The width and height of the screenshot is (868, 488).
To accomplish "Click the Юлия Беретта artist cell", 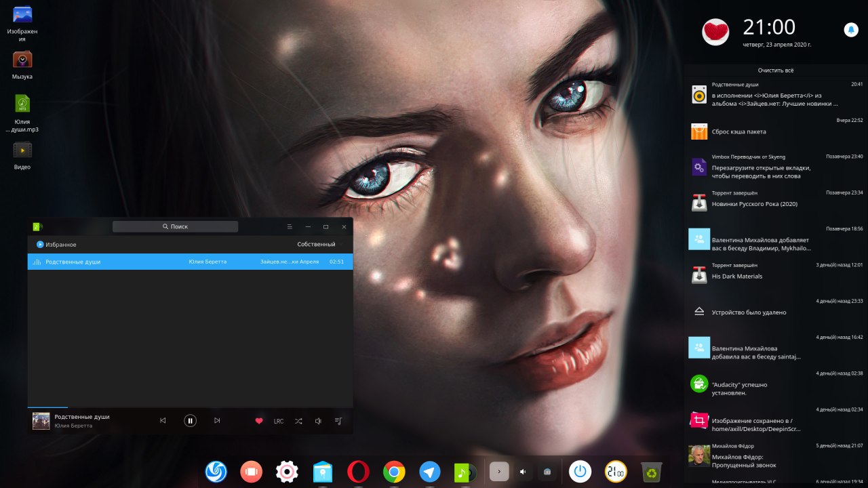I will (208, 262).
